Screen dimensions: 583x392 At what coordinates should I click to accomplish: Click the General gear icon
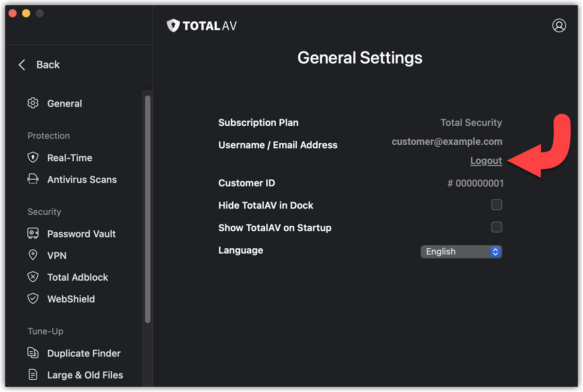pos(33,103)
